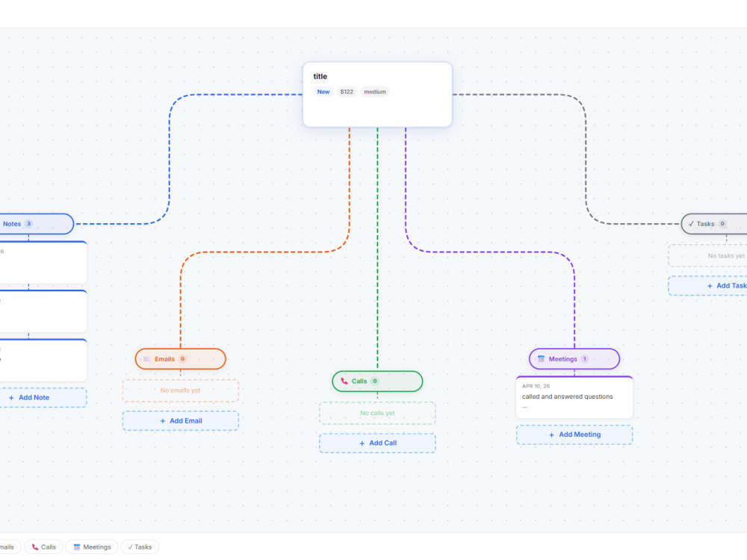
Task: Select the Emails node header
Action: pyautogui.click(x=181, y=359)
